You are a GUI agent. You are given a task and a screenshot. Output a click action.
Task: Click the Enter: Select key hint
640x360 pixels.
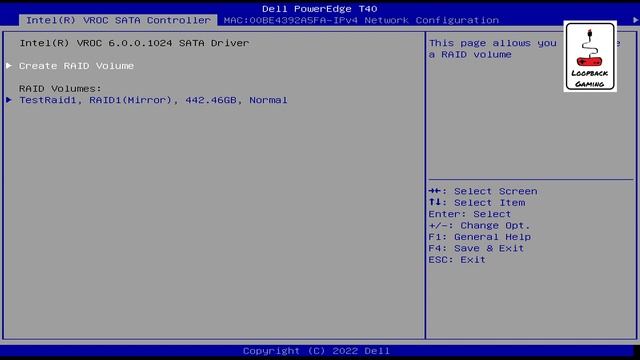coord(469,214)
